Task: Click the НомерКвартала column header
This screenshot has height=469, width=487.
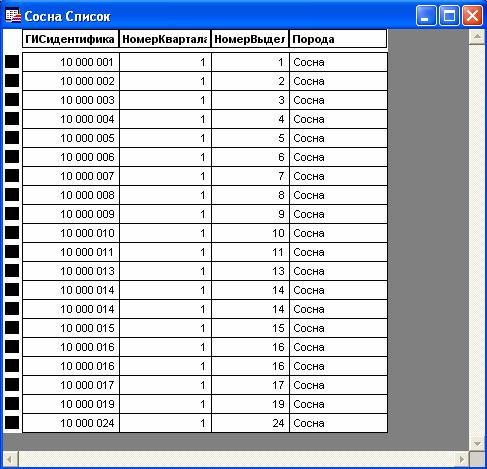Action: (165, 39)
